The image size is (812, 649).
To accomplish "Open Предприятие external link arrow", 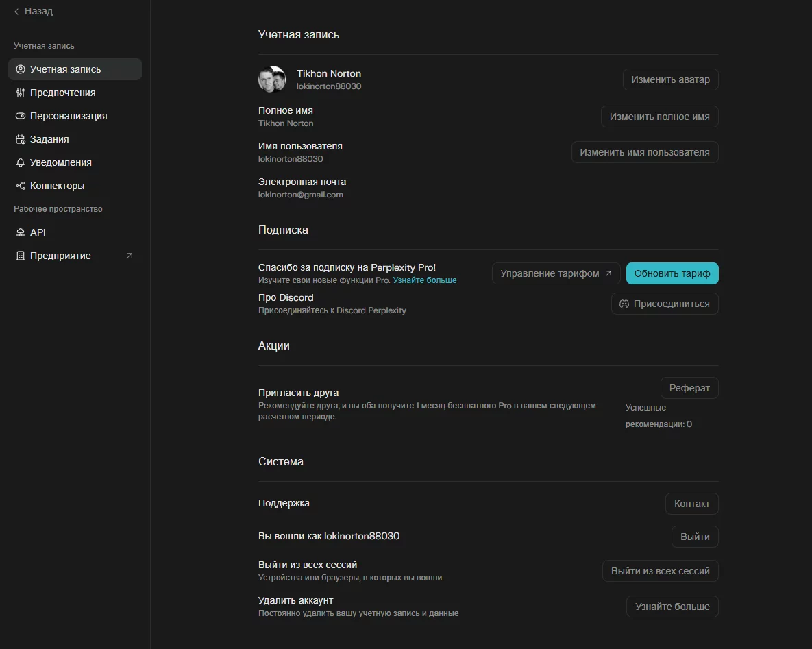I will click(130, 256).
